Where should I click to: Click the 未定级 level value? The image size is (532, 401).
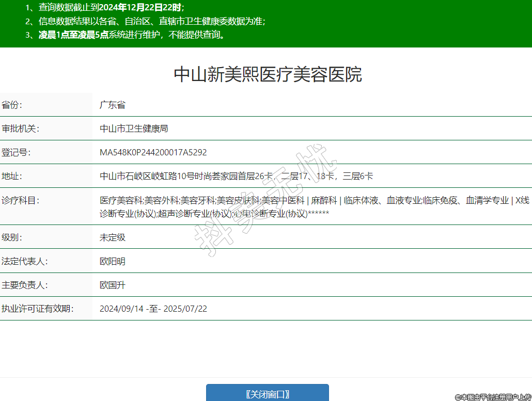[113, 237]
